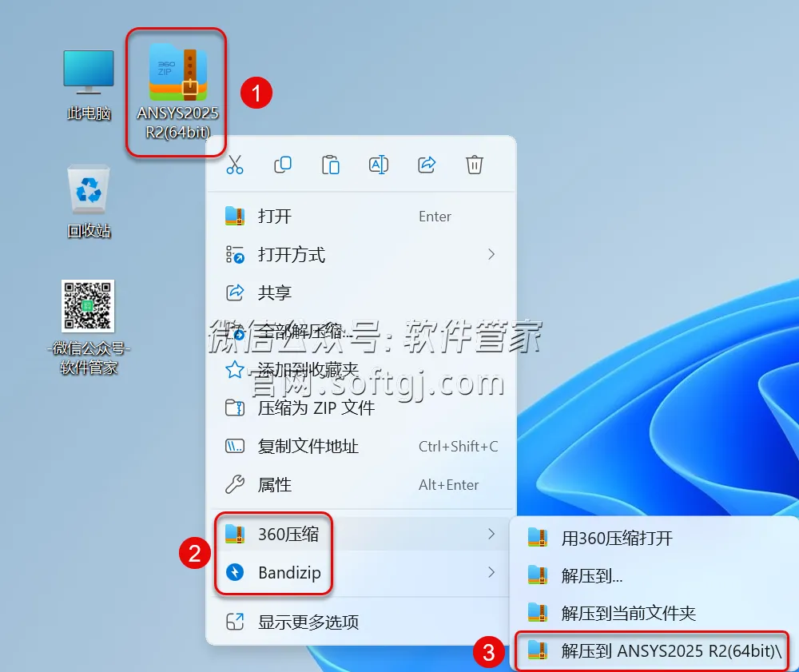Click the Ctrl+Shift+C shortcut text
Screen dimensions: 799x672
pos(458,447)
